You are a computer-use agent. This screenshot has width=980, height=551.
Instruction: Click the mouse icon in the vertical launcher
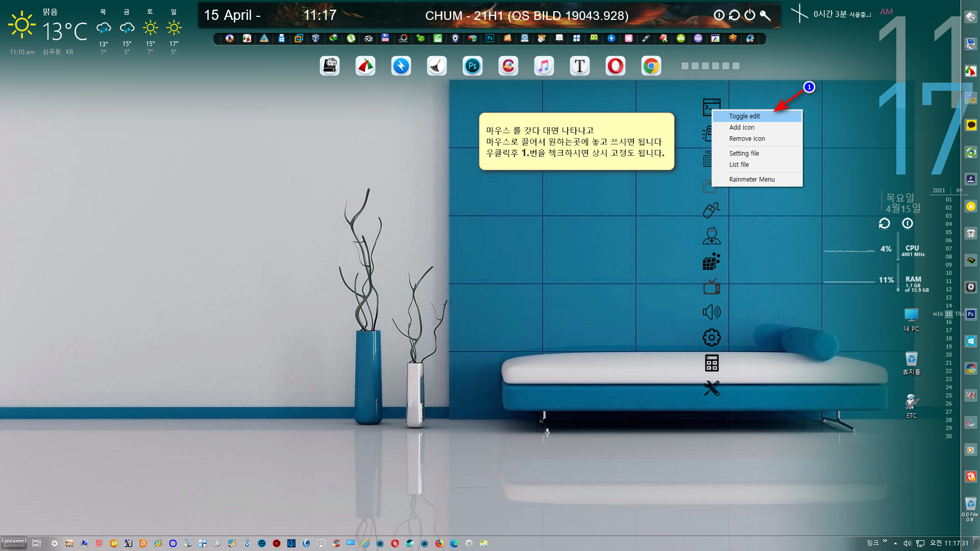click(712, 210)
